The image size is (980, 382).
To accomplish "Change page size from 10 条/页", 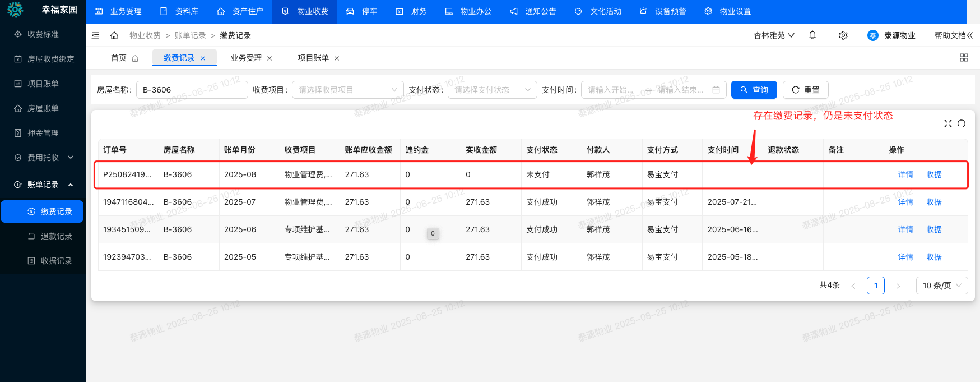I will point(941,286).
